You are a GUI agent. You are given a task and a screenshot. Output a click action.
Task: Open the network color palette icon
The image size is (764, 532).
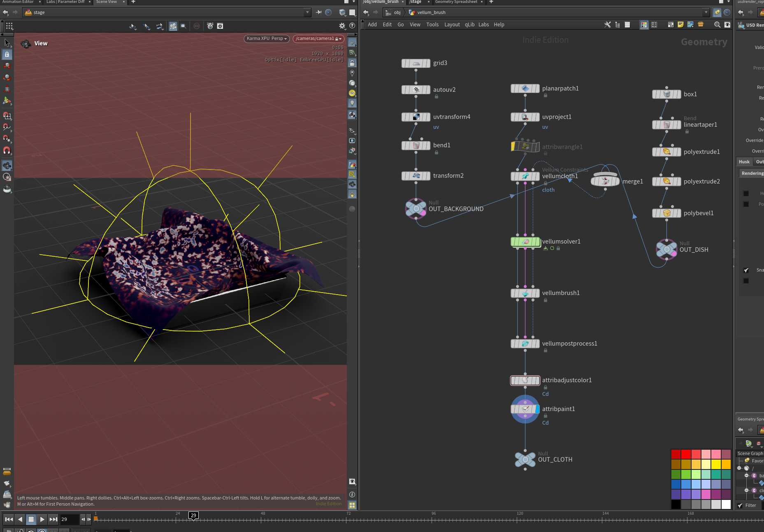pos(644,25)
